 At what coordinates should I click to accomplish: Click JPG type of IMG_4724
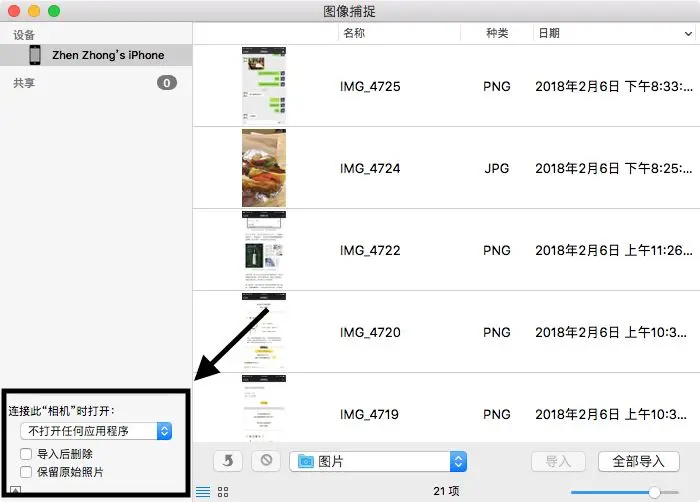pos(496,168)
